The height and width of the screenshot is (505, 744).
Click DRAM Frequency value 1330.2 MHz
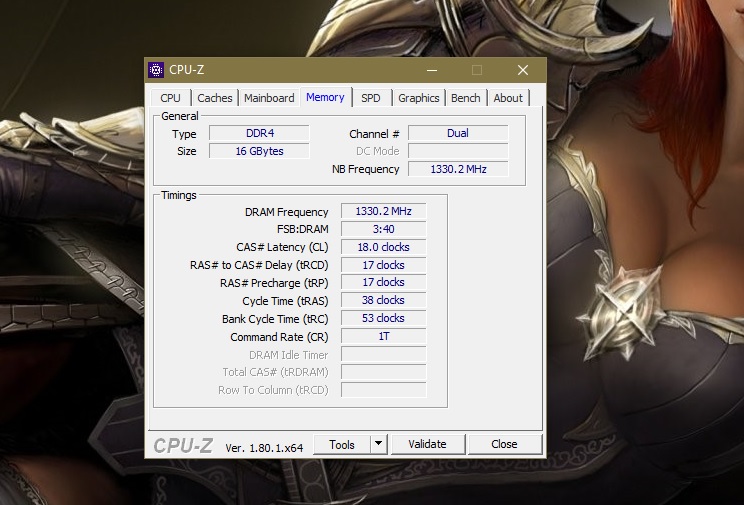[383, 211]
